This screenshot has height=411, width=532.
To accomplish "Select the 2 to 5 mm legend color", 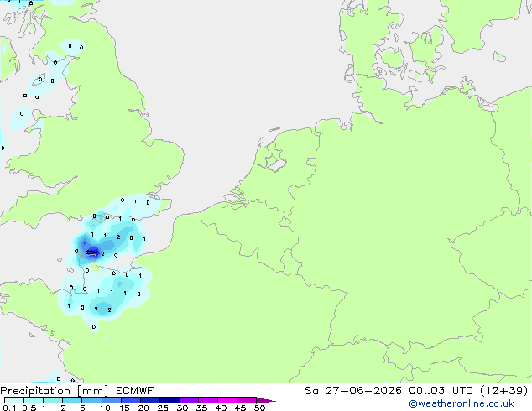I will pos(72,400).
